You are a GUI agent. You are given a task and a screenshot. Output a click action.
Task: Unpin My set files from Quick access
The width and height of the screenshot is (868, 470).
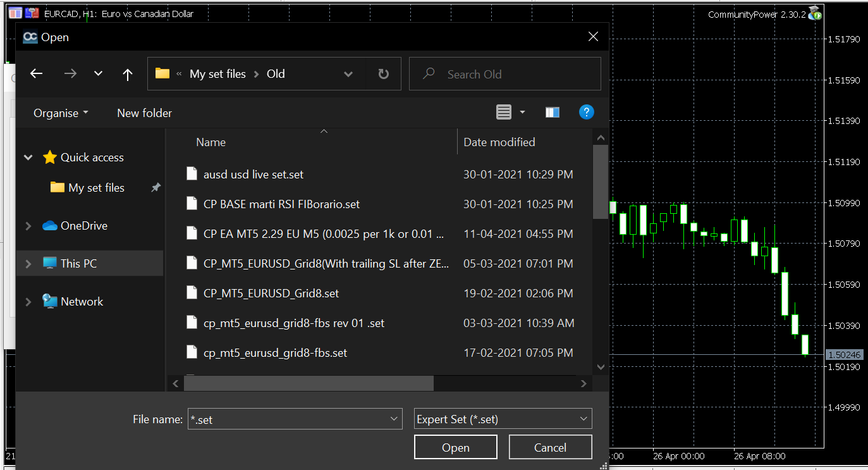point(155,188)
